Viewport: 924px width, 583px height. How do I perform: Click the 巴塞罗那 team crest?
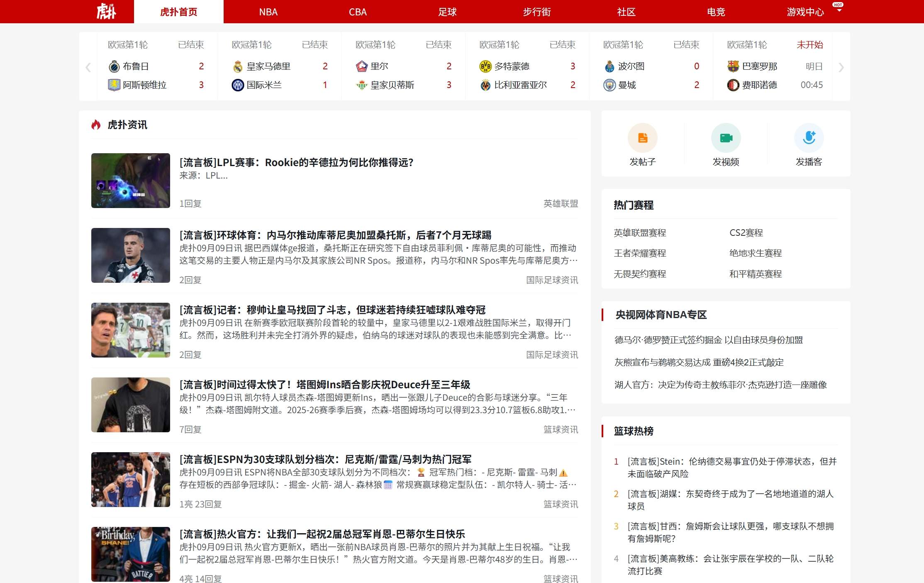click(x=733, y=66)
